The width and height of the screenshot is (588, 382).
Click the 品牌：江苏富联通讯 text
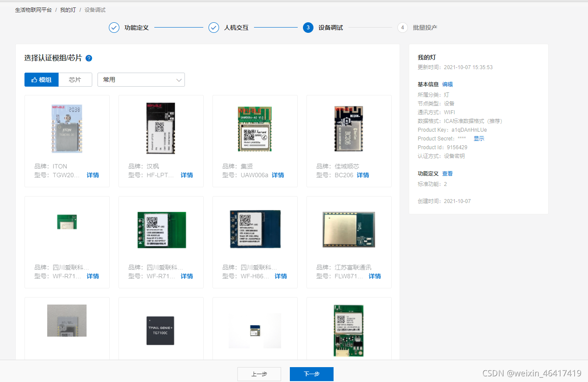pyautogui.click(x=344, y=267)
